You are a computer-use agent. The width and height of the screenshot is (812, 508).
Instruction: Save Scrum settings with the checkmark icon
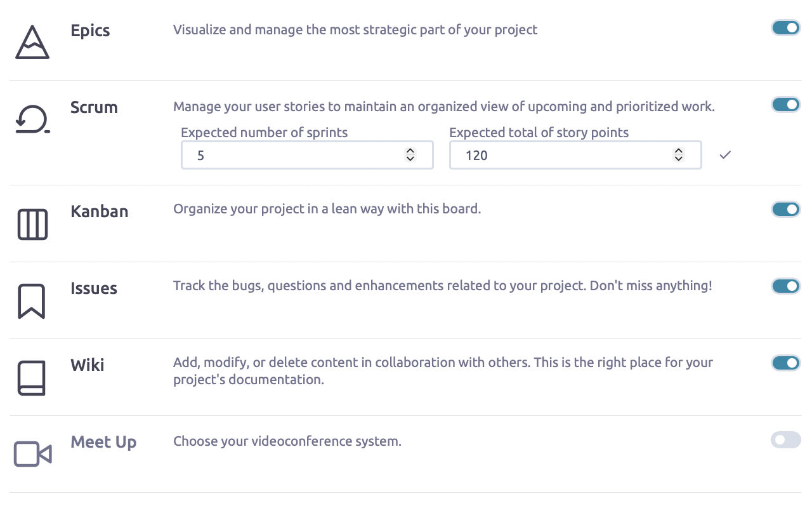click(x=726, y=154)
